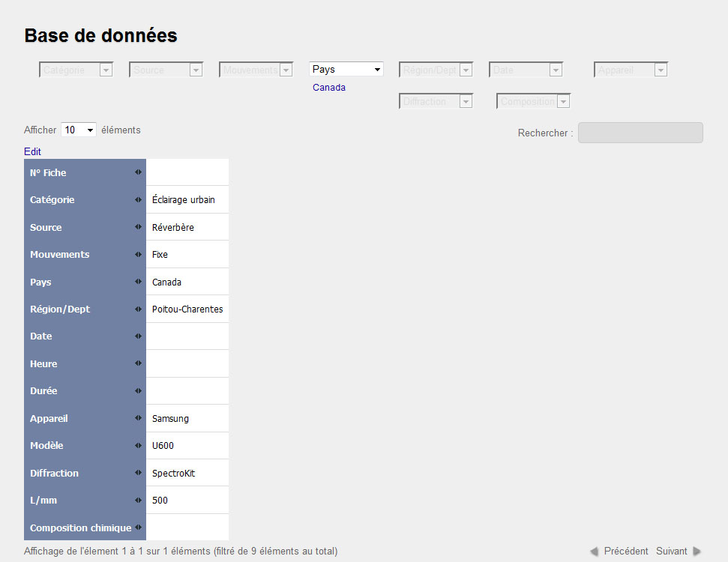
Task: Go to the Précédent page
Action: [619, 552]
